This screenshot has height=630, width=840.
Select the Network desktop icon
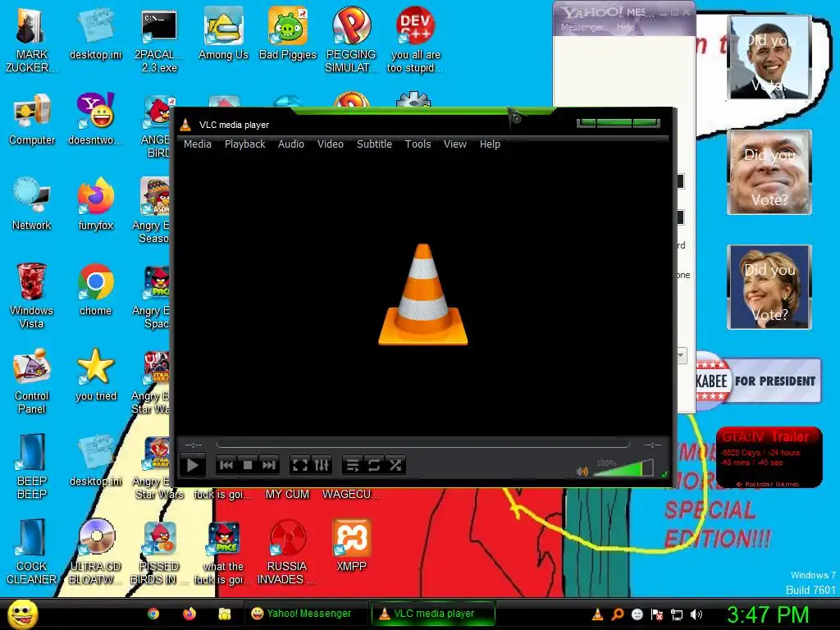[32, 204]
